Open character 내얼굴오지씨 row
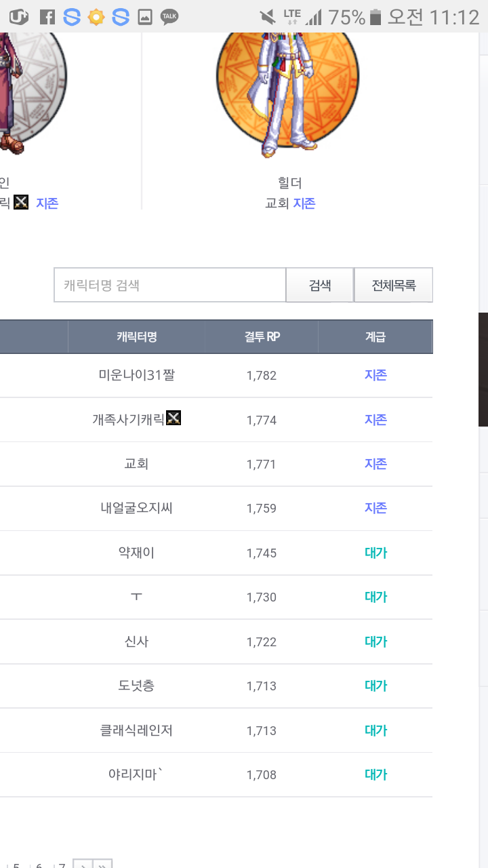Image resolution: width=488 pixels, height=868 pixels. pos(137,507)
